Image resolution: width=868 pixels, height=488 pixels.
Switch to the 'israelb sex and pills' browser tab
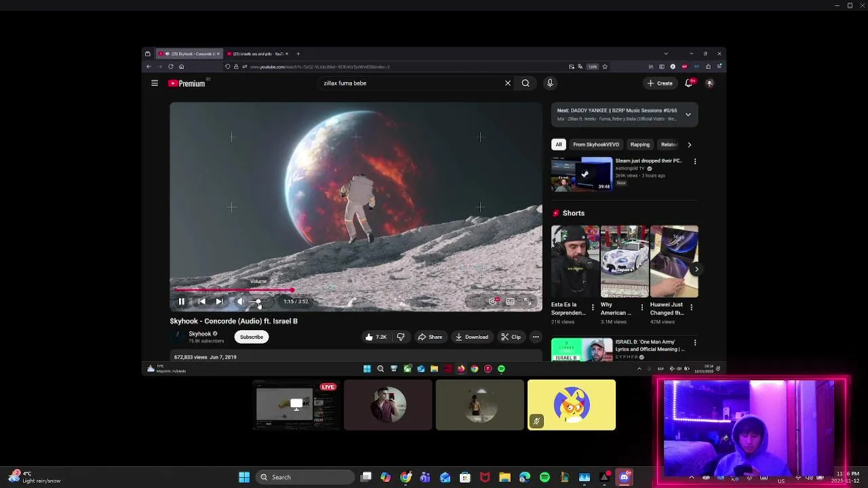(x=258, y=54)
